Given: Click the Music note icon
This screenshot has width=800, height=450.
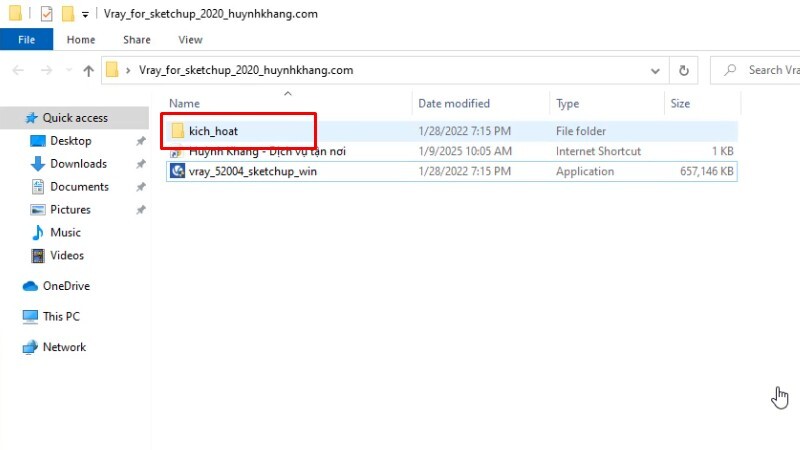Looking at the screenshot, I should [x=38, y=233].
